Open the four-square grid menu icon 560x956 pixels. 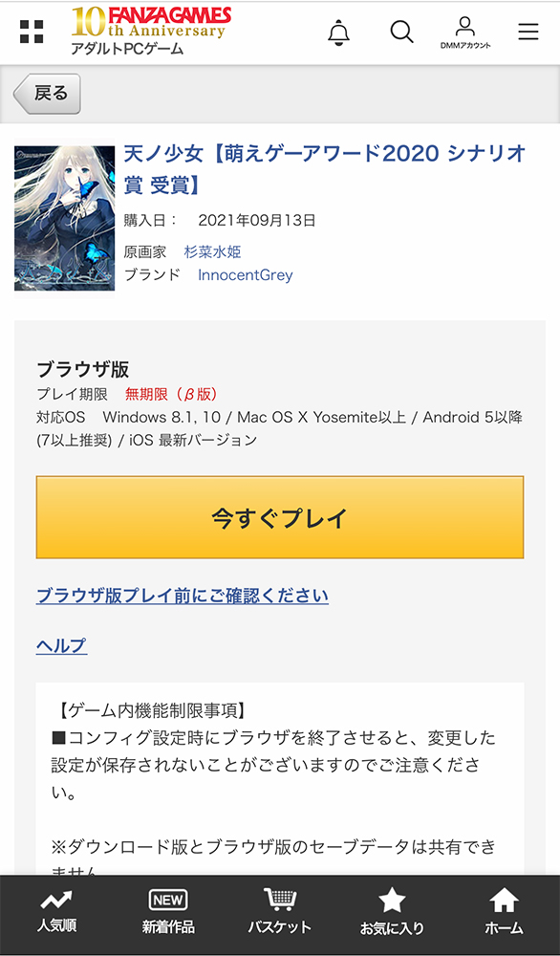coord(32,32)
